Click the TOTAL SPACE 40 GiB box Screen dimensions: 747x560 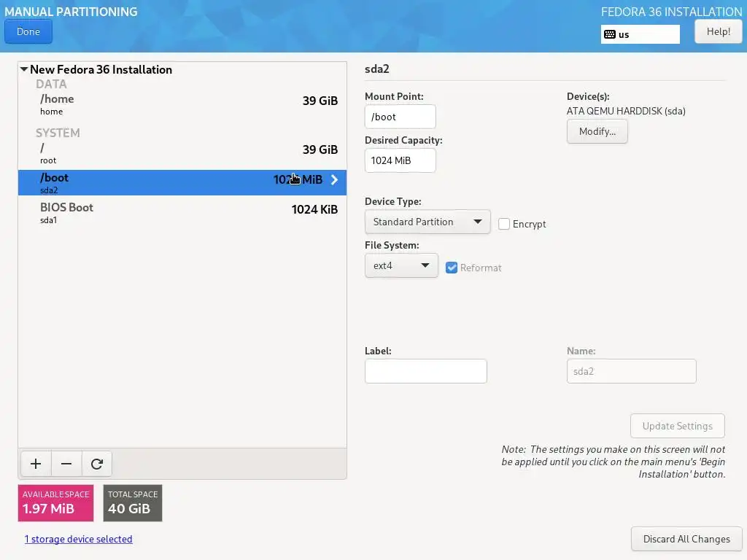(133, 503)
